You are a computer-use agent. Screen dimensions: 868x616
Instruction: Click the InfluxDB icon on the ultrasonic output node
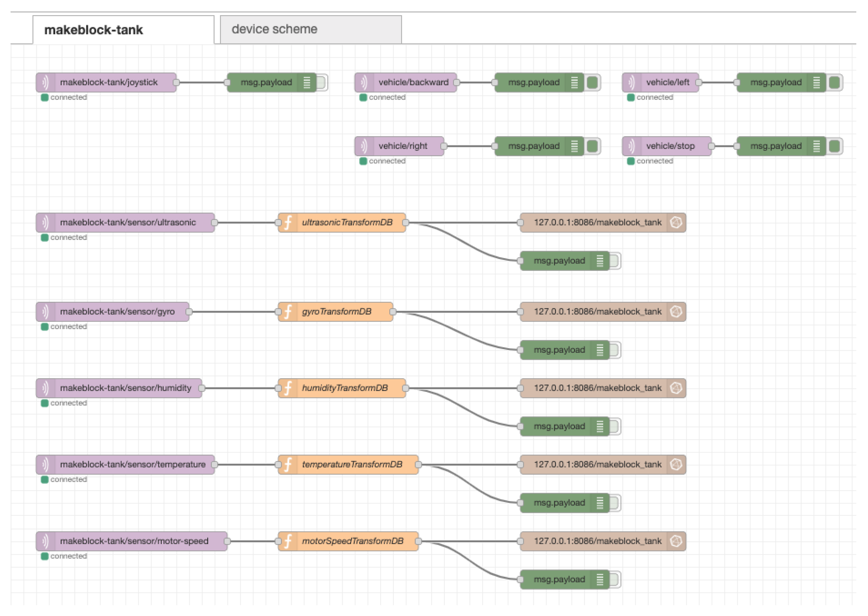tap(676, 223)
